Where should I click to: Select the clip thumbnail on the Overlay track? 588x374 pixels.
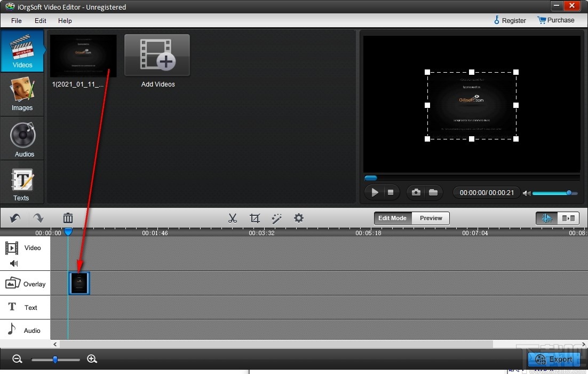tap(79, 283)
